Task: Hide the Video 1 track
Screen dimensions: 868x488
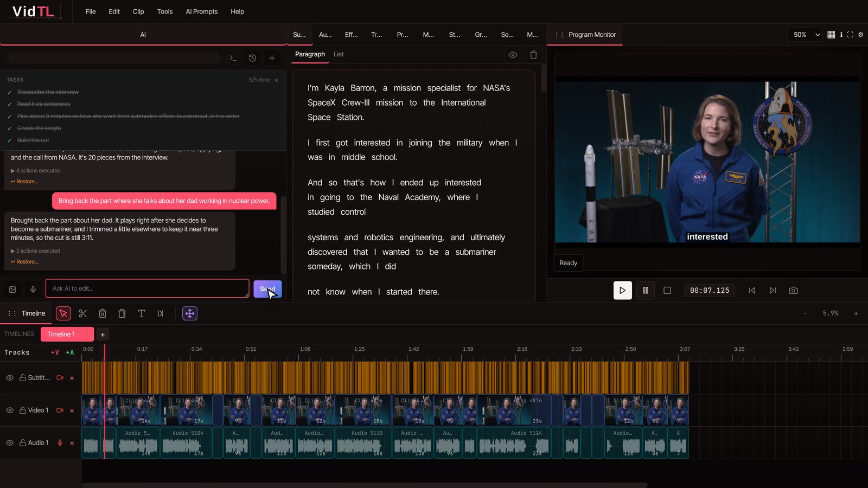Action: click(x=10, y=410)
